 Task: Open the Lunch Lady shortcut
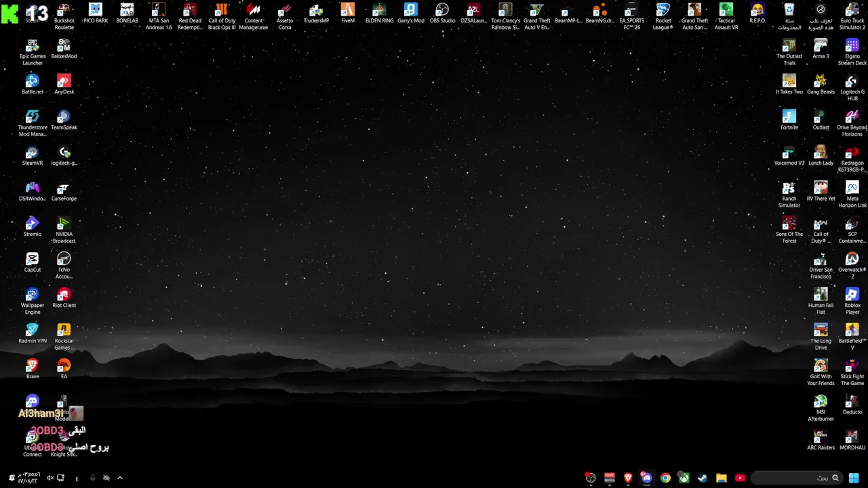(821, 155)
